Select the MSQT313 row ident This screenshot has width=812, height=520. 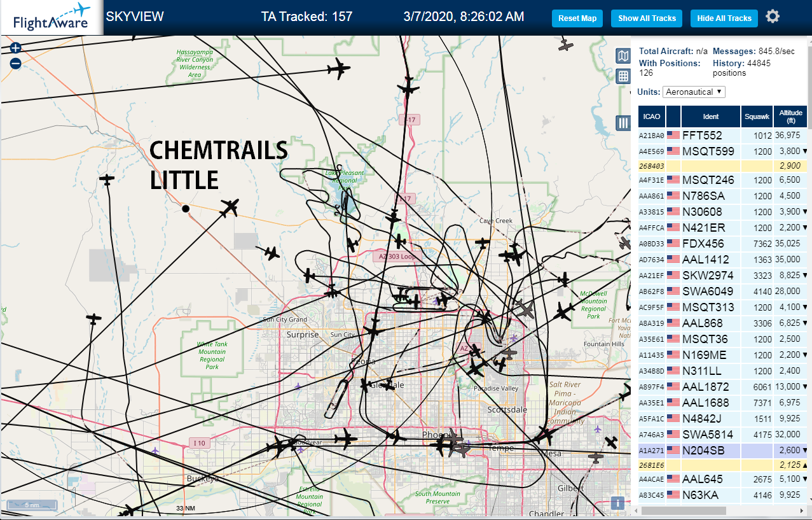pyautogui.click(x=708, y=307)
